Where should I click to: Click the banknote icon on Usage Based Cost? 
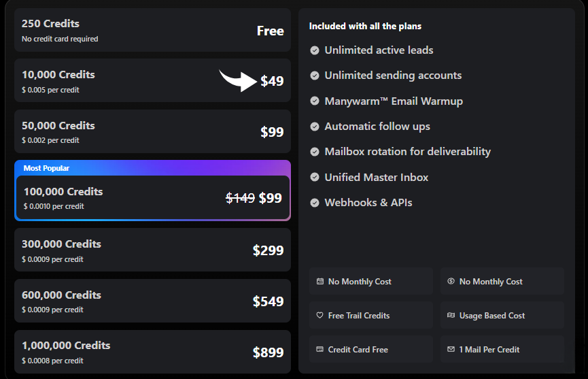click(451, 315)
